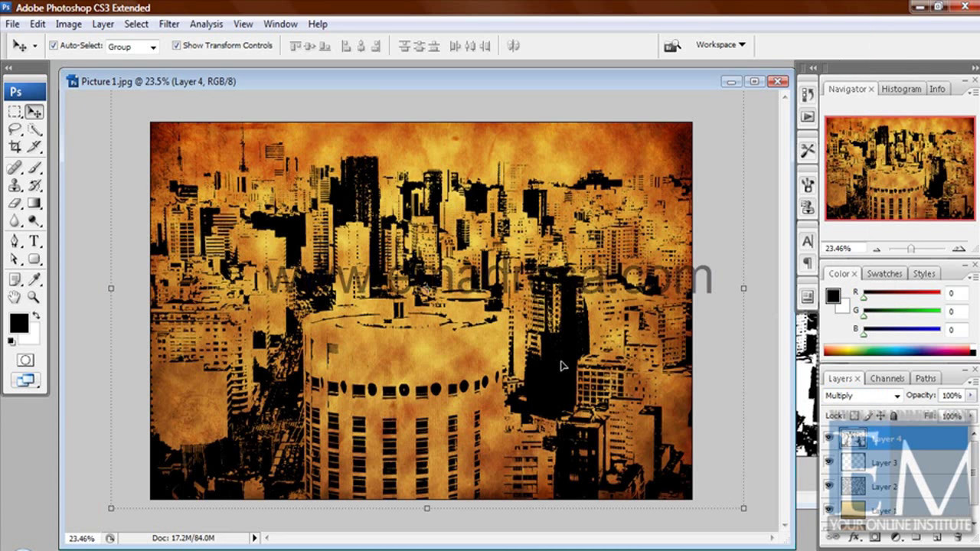Toggle Quick Mask mode
The image size is (980, 551).
click(25, 360)
